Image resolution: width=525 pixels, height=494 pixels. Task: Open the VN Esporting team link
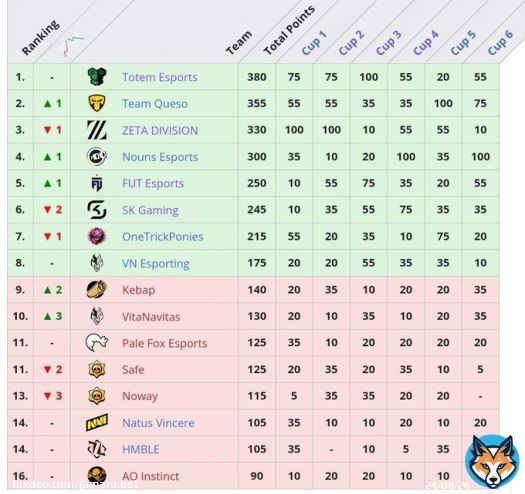point(156,264)
